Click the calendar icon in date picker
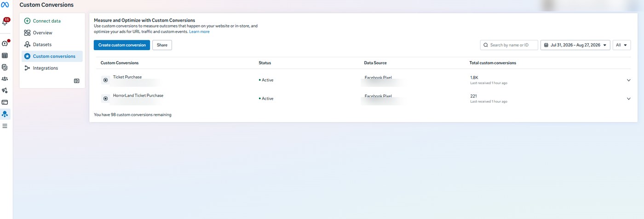The width and height of the screenshot is (644, 219). tap(546, 45)
